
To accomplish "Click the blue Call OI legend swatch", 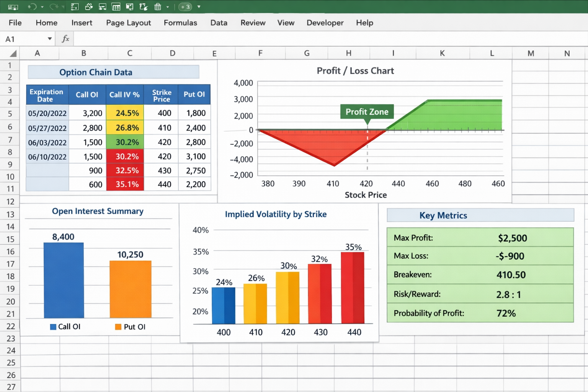I will click(x=53, y=327).
